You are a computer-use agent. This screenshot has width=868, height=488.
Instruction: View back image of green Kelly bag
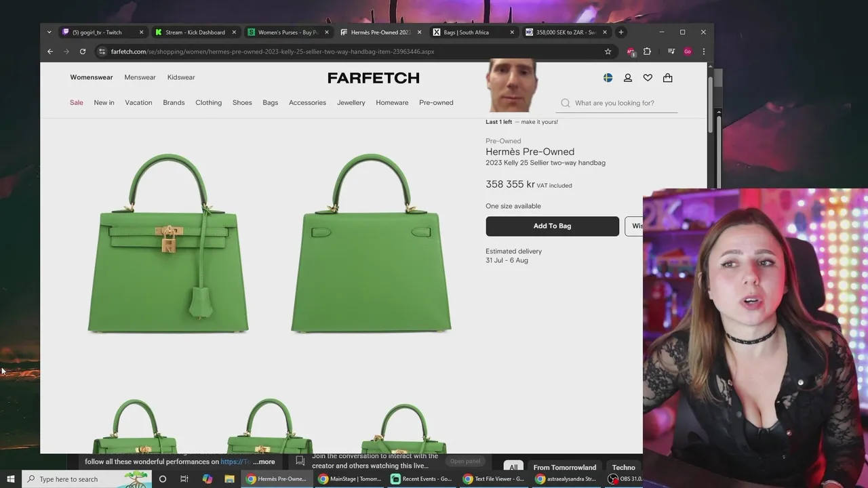pos(371,243)
